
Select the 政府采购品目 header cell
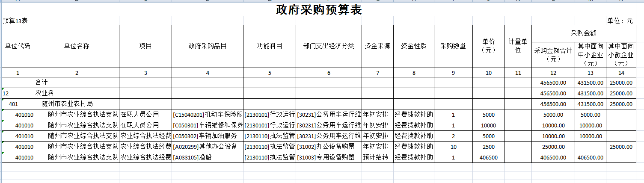tap(208, 46)
